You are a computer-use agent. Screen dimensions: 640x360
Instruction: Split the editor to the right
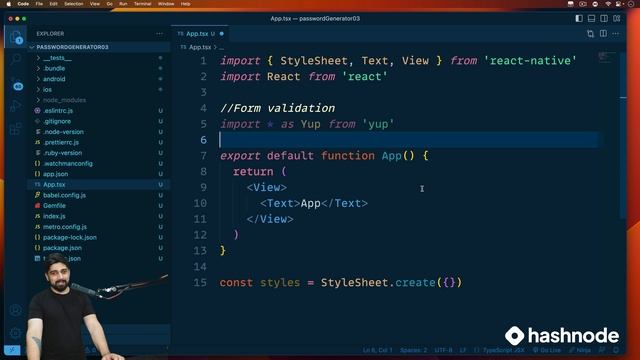(603, 33)
